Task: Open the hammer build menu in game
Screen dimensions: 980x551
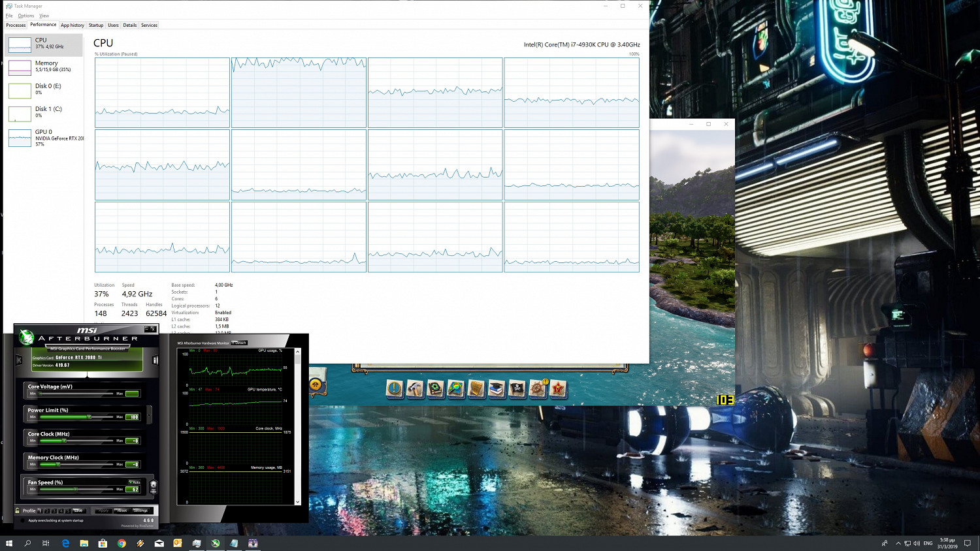Action: click(415, 389)
